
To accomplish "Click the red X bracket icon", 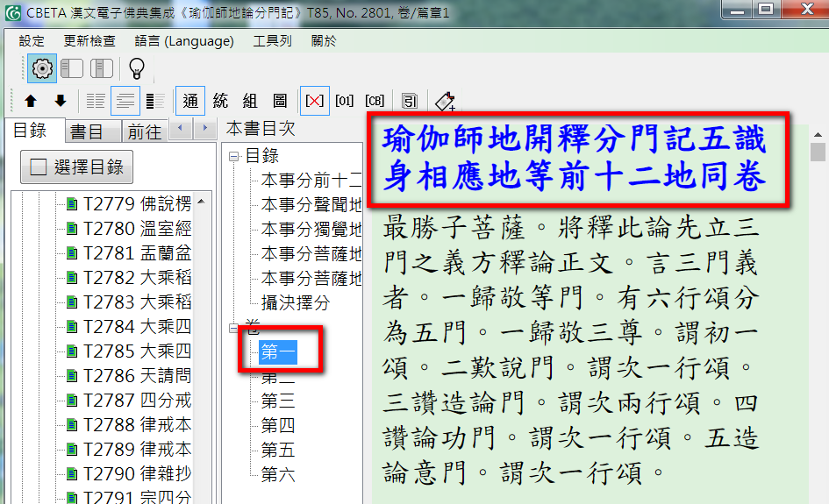I will click(313, 101).
